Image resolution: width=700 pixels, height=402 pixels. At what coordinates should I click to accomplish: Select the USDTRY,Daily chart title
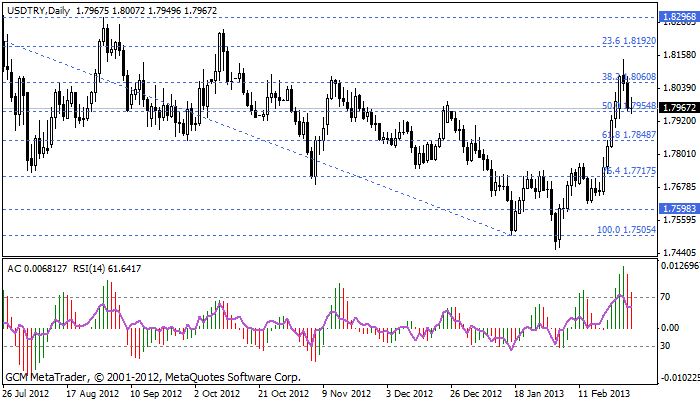(x=39, y=10)
